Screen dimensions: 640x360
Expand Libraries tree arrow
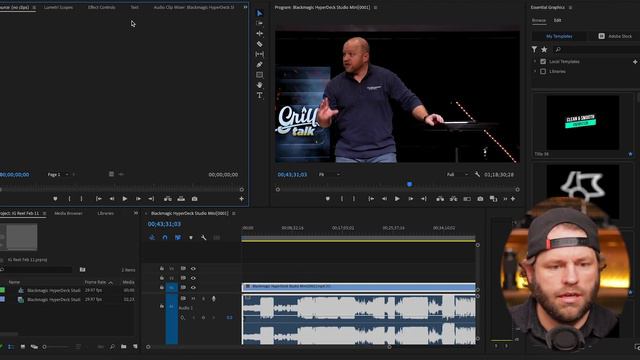pyautogui.click(x=535, y=71)
